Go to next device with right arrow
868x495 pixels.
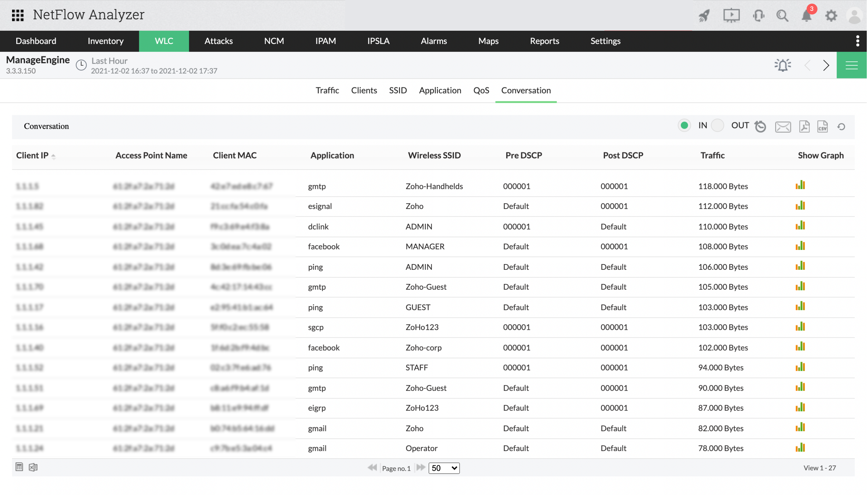(826, 65)
